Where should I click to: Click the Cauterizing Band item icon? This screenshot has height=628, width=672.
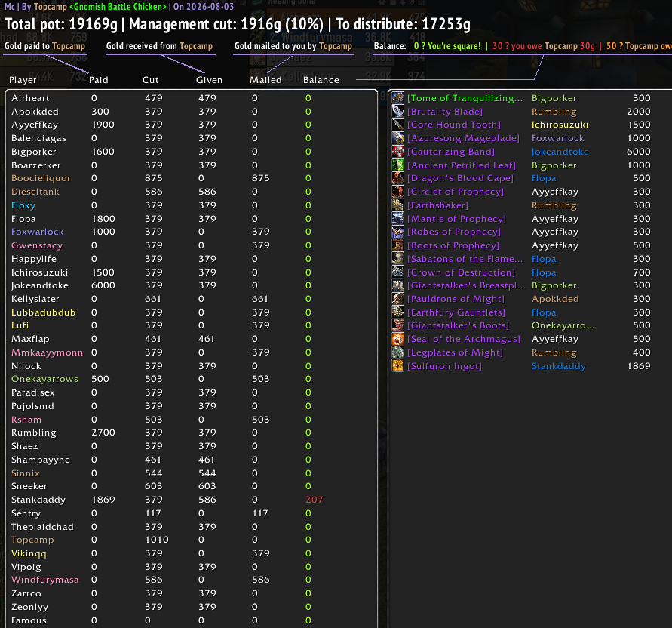(x=397, y=152)
